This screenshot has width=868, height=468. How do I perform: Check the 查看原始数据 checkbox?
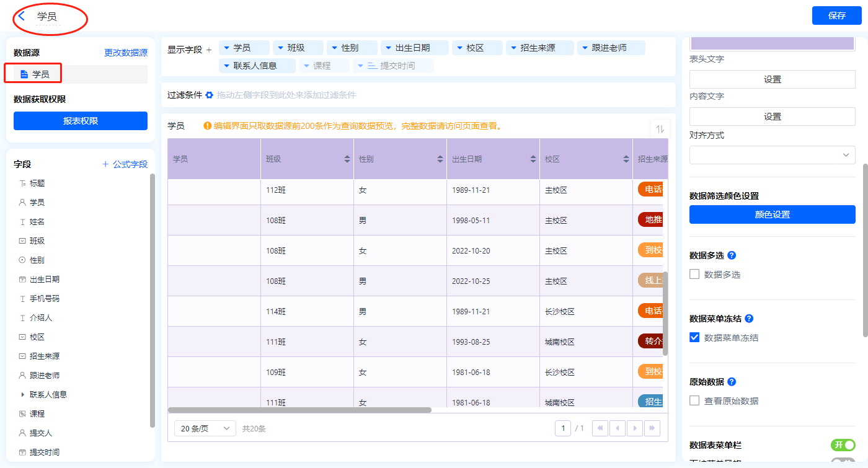pos(694,400)
